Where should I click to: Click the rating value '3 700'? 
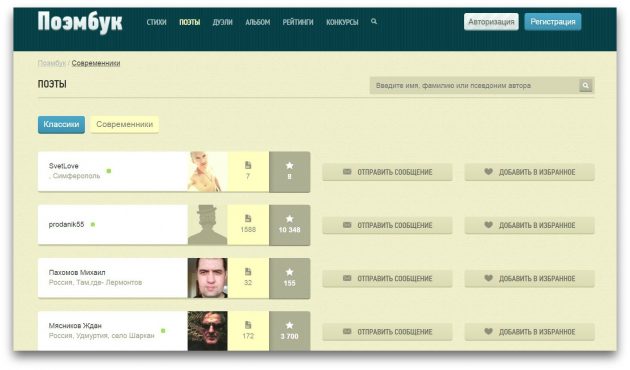tap(289, 336)
